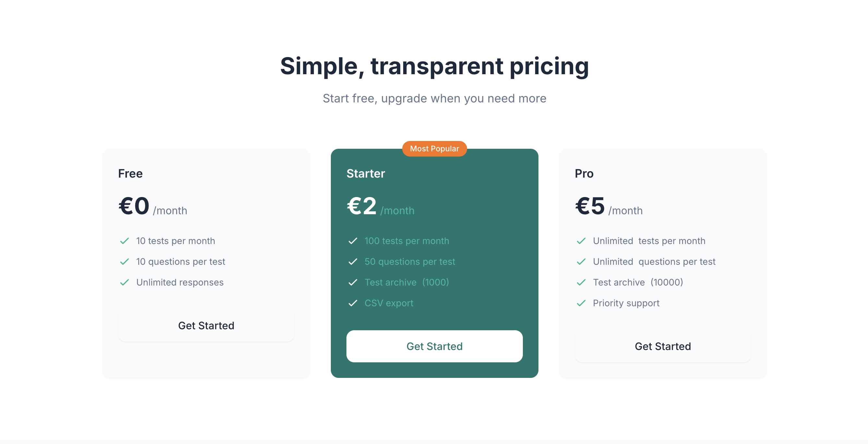868x444 pixels.
Task: Click the checkmark beside 50 questions per test
Action: pos(353,262)
